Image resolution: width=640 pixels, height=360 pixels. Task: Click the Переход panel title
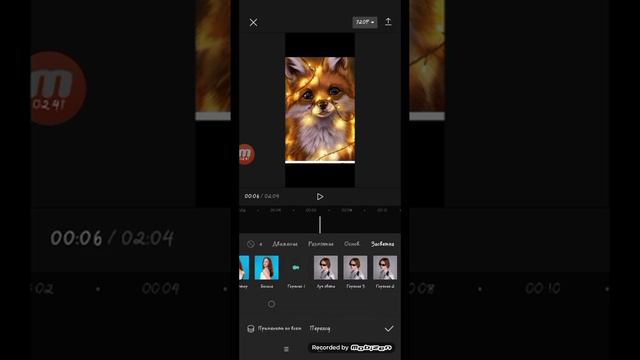pyautogui.click(x=320, y=329)
